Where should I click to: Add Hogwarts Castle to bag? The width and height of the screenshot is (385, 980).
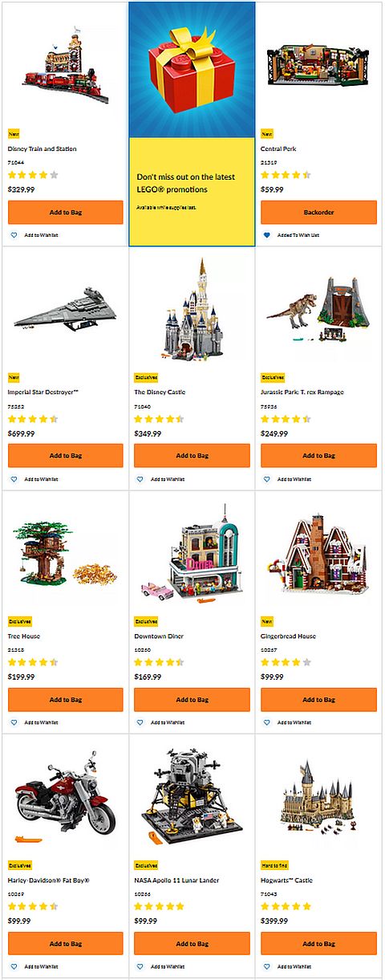318,944
